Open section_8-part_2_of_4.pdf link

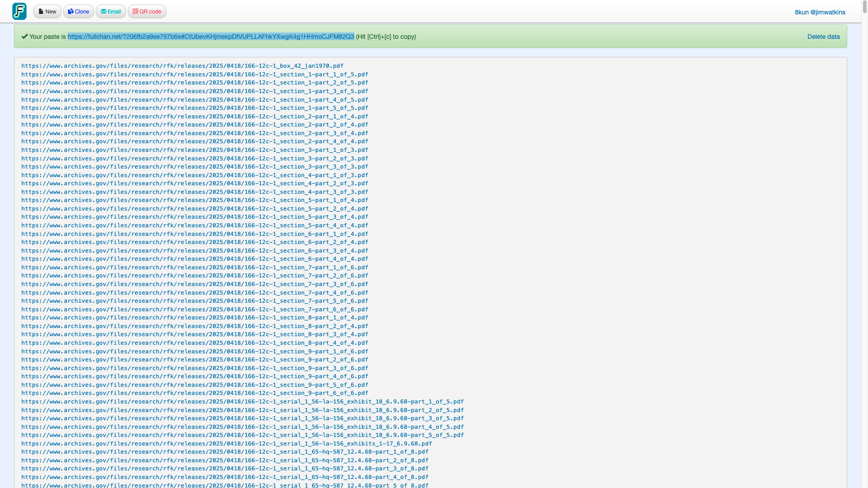(195, 326)
